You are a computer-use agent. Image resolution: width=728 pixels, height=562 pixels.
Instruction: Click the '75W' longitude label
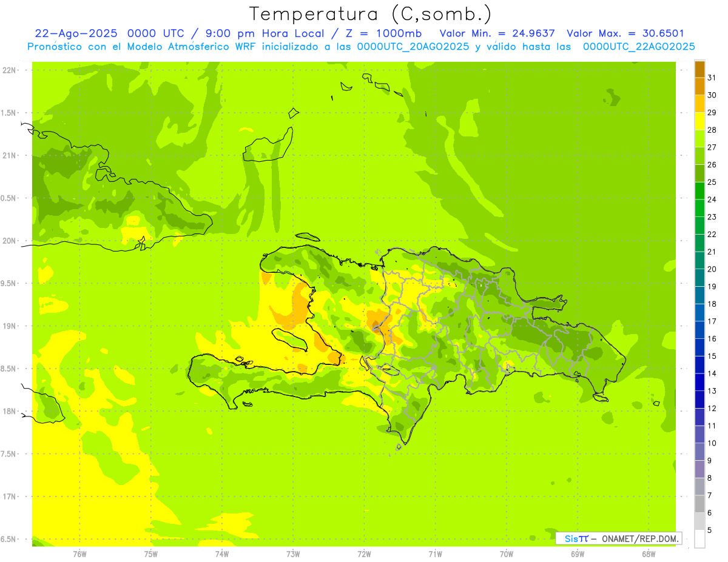151,554
